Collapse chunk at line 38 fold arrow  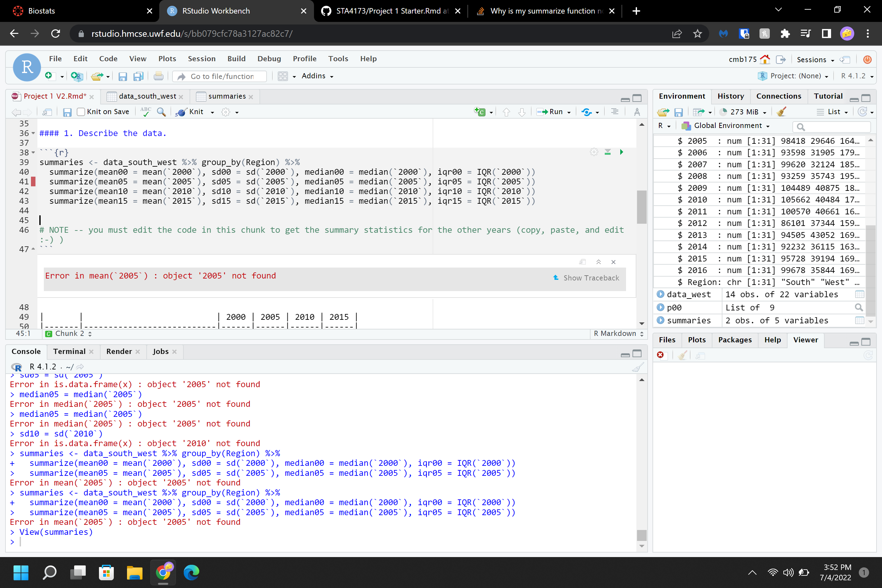[34, 152]
